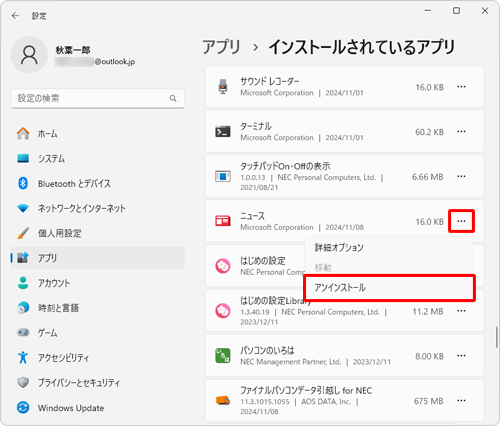Minimize the Settings window
This screenshot has width=500, height=426.
428,11
